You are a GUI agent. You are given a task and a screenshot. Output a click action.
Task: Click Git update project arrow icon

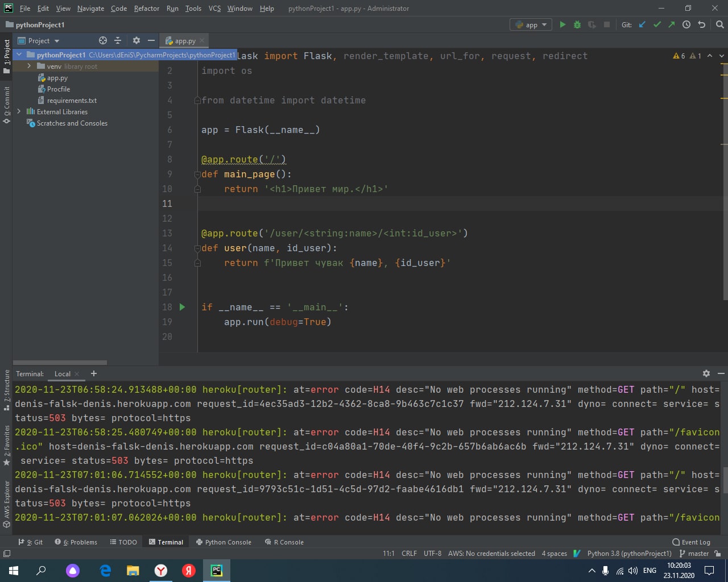point(642,24)
